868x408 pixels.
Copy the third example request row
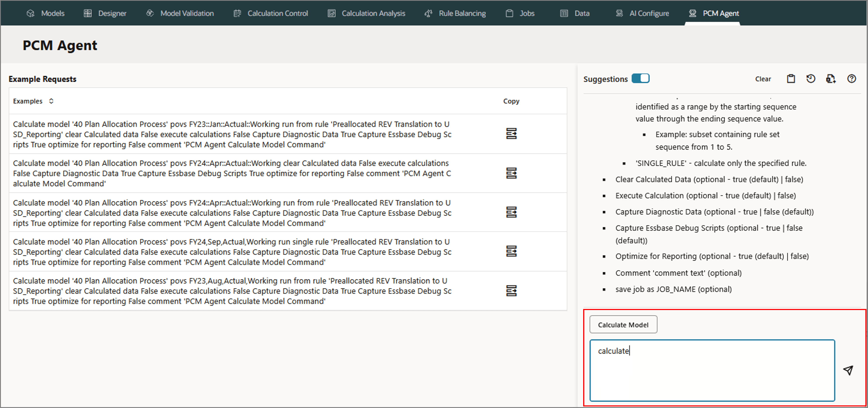coord(511,212)
